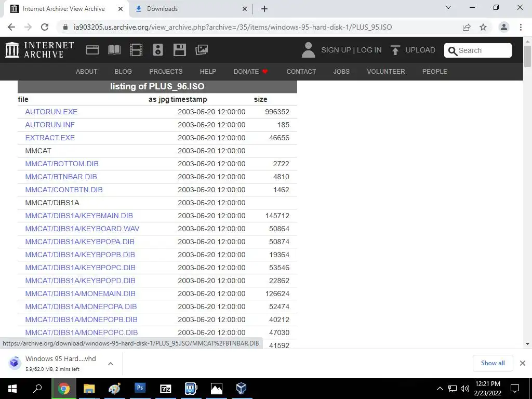
Task: Select the Internet Archive: View Archive tab
Action: [66, 9]
